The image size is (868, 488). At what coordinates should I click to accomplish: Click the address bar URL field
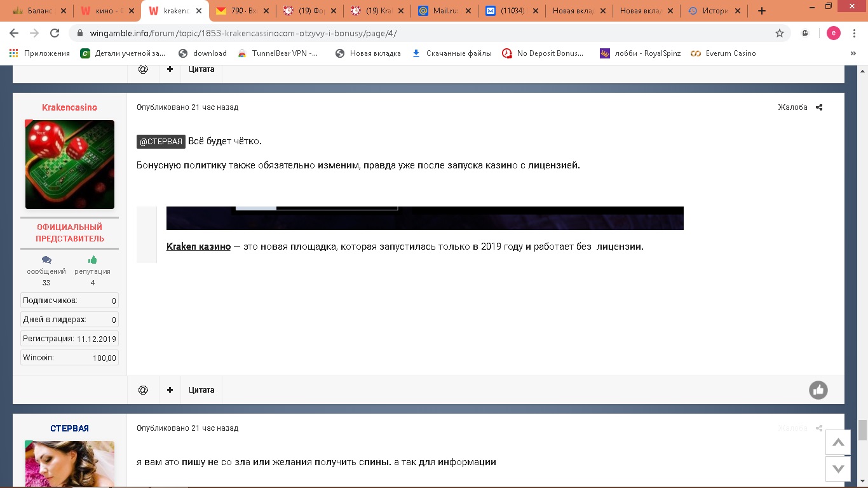pos(419,33)
